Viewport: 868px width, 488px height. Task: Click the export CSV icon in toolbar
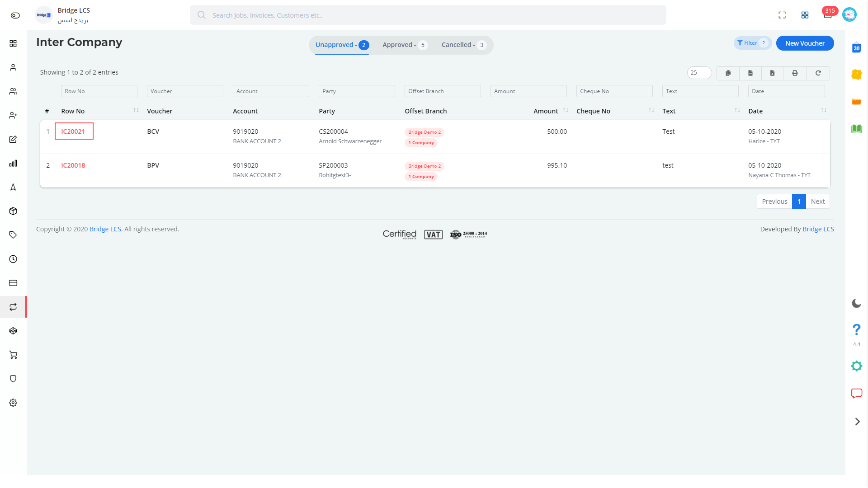pyautogui.click(x=750, y=73)
